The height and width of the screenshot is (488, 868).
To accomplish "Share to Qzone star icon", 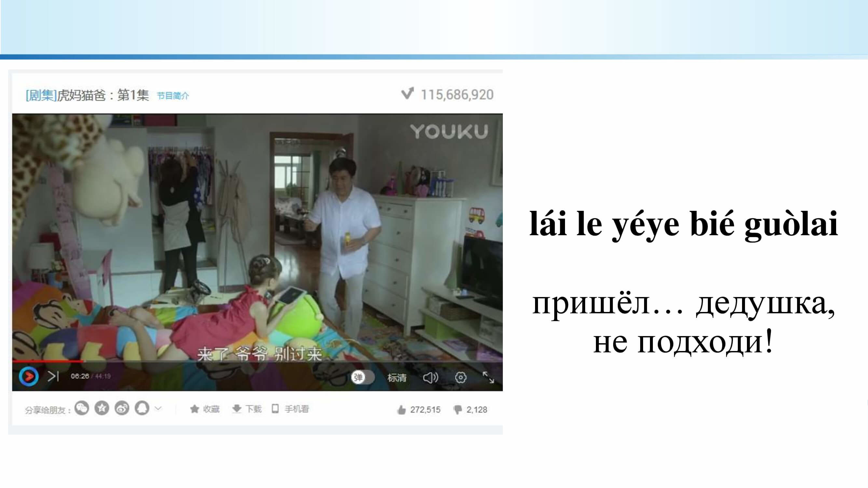I will 102,408.
